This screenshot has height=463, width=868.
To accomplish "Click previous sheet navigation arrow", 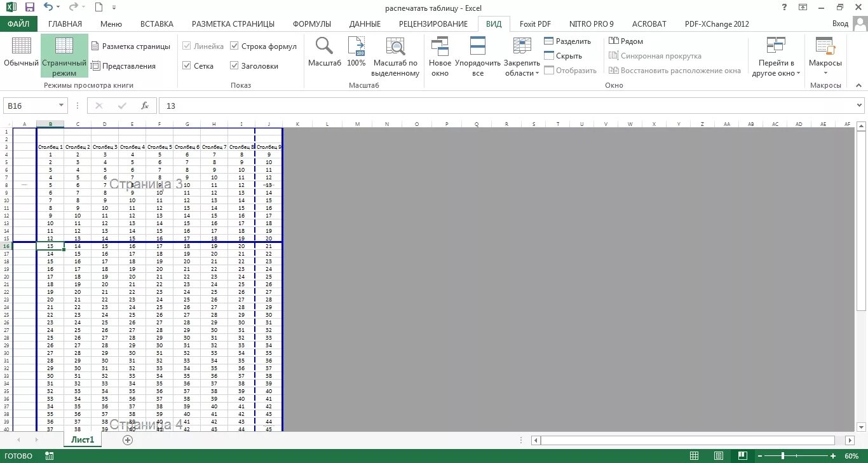I will click(18, 439).
